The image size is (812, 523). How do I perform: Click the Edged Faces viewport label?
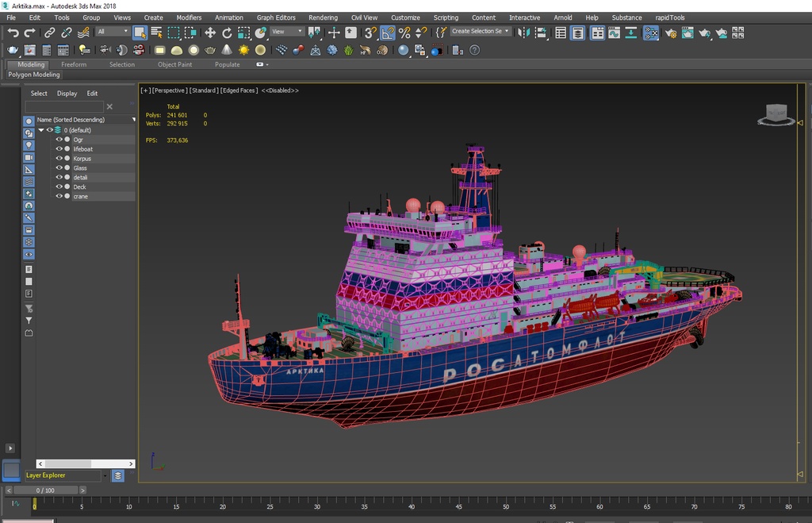239,90
